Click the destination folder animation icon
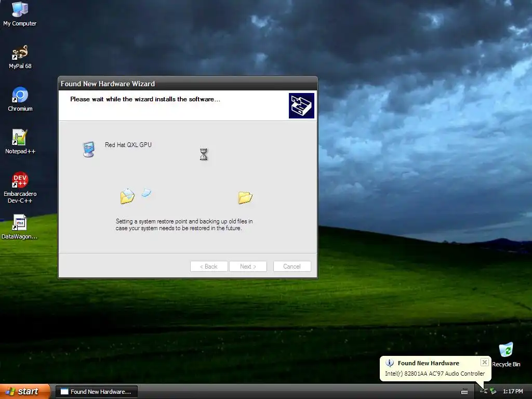Viewport: 532px width, 399px height. (245, 197)
